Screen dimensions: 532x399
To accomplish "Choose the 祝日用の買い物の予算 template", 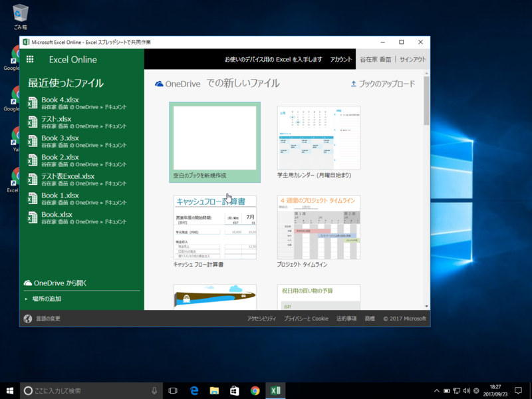I will (319, 297).
